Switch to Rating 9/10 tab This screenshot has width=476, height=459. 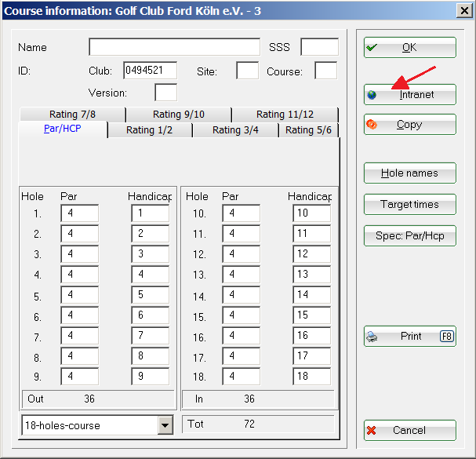point(179,115)
